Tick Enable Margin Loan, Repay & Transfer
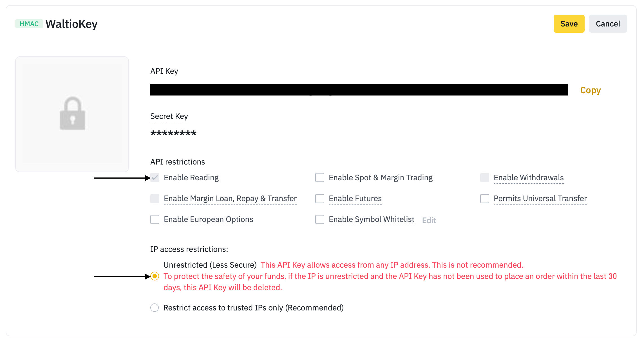Image resolution: width=644 pixels, height=342 pixels. (x=155, y=199)
